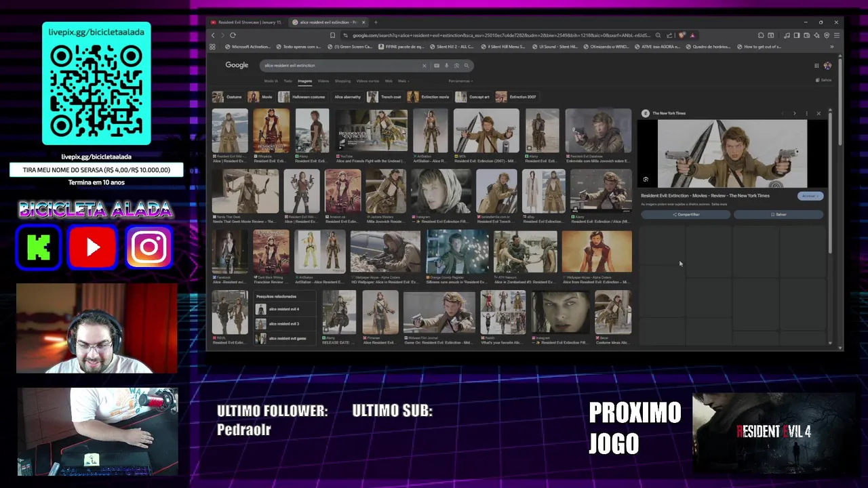
Task: Open the Google account avatar
Action: [827, 66]
